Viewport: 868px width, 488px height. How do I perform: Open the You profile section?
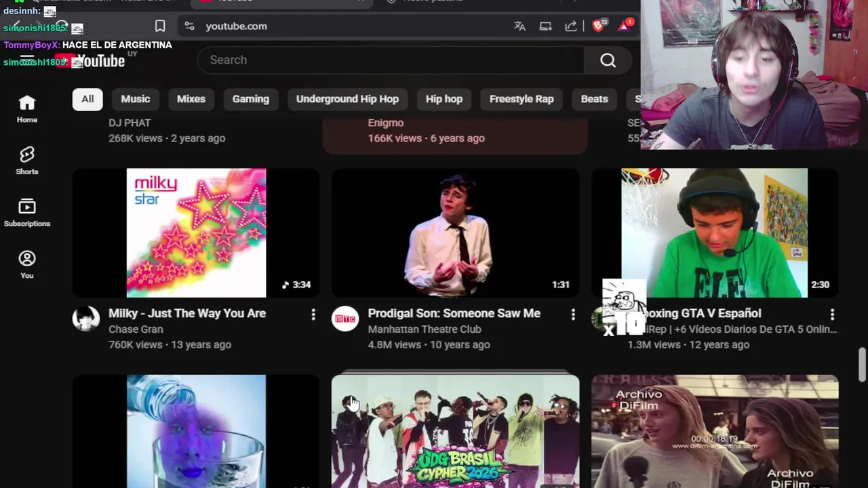point(27,264)
